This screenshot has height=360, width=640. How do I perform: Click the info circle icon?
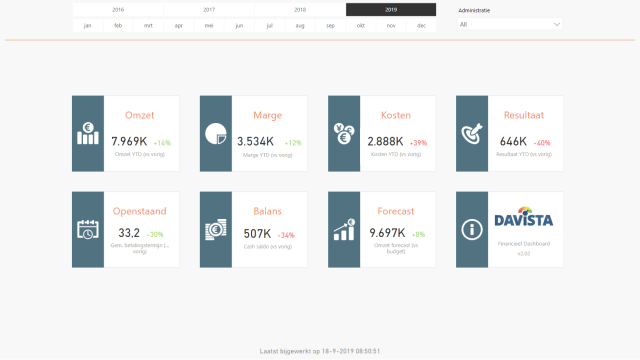(472, 229)
